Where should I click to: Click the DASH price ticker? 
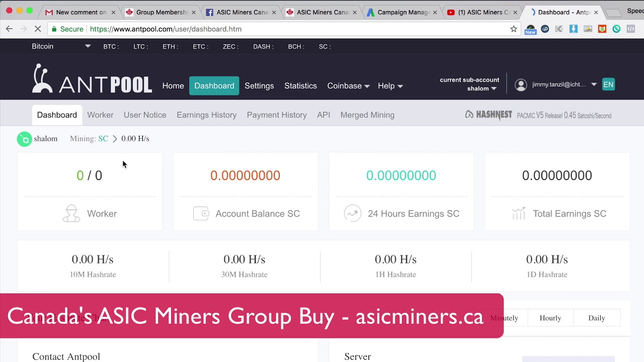click(x=264, y=46)
